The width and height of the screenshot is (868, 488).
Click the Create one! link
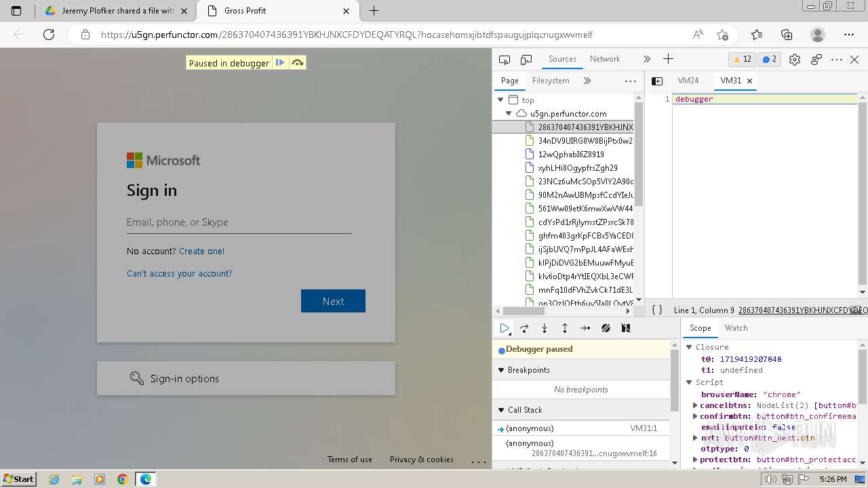(201, 251)
